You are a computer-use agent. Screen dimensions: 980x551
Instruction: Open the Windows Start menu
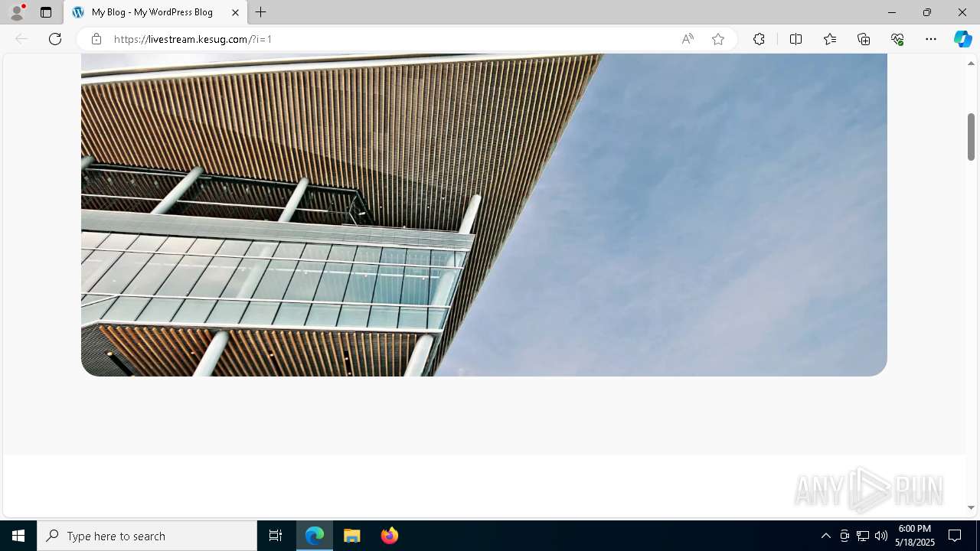(18, 536)
